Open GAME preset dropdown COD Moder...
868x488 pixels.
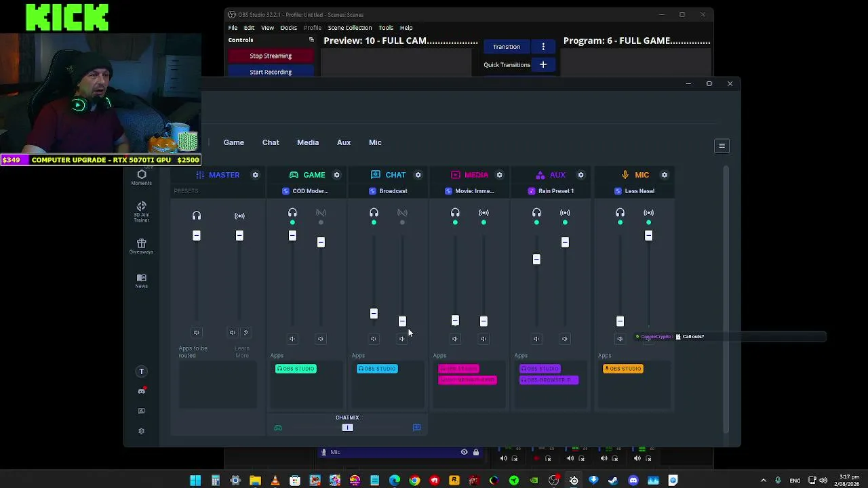[305, 191]
